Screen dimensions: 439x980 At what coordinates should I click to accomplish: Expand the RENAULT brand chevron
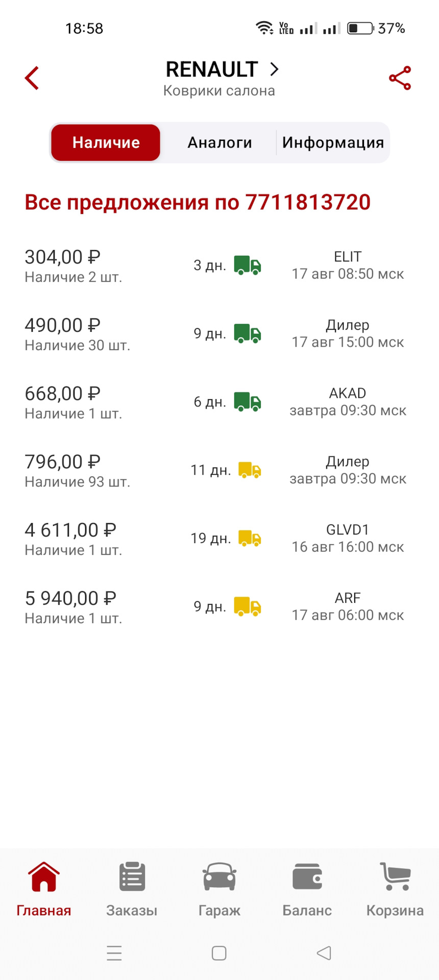tap(274, 69)
